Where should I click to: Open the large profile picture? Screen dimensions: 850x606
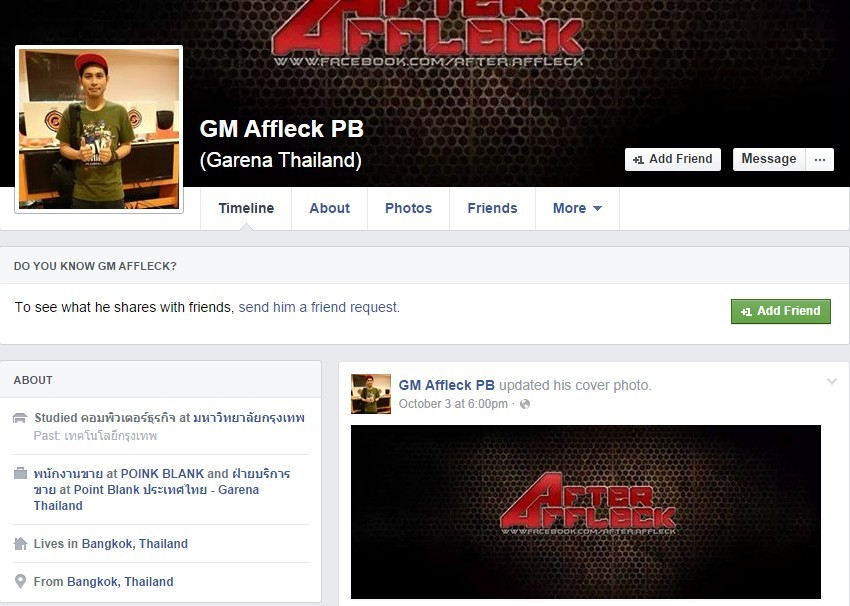click(99, 129)
